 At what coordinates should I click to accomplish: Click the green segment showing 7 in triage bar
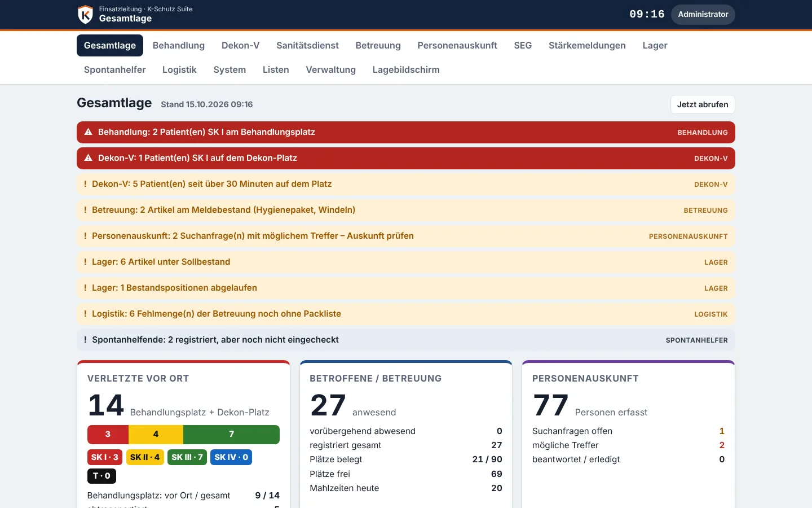231,435
